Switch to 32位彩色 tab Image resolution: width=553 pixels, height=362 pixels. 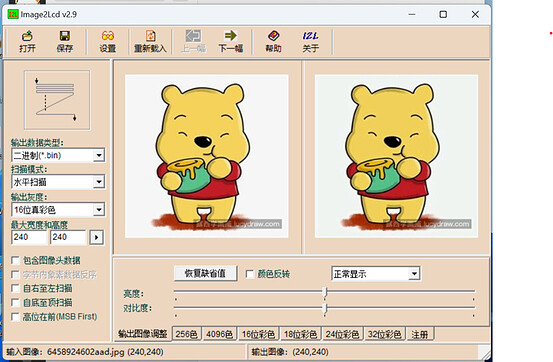(384, 334)
